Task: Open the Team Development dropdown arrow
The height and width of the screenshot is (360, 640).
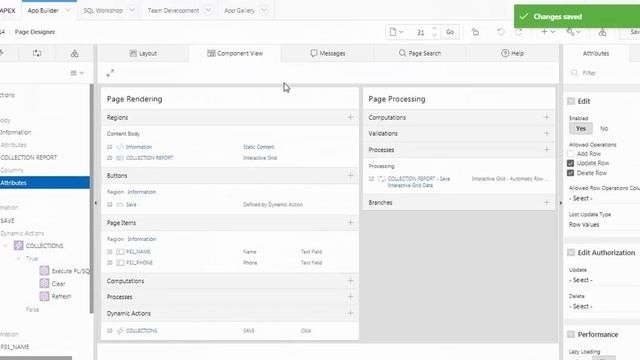Action: [x=208, y=10]
